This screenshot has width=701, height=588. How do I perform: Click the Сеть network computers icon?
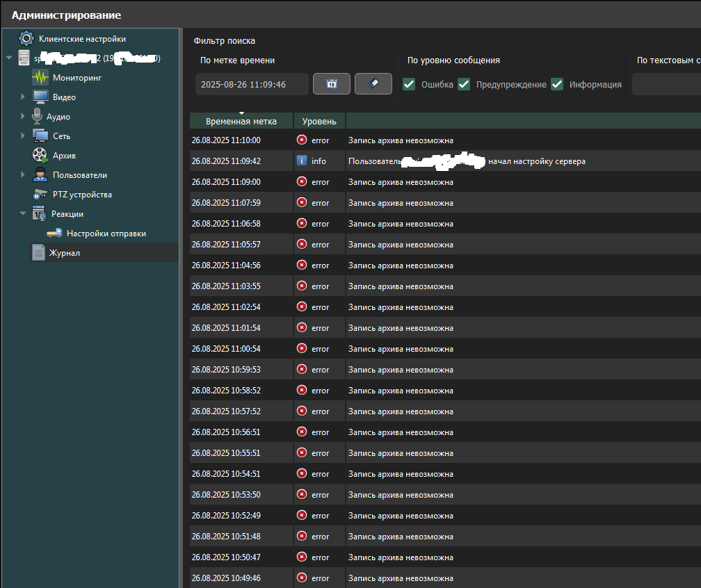click(x=40, y=136)
